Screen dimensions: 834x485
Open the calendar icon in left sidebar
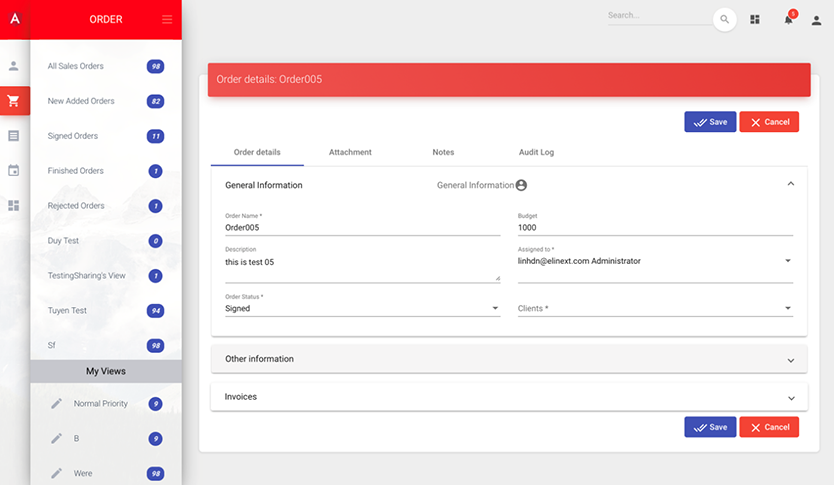click(x=14, y=170)
